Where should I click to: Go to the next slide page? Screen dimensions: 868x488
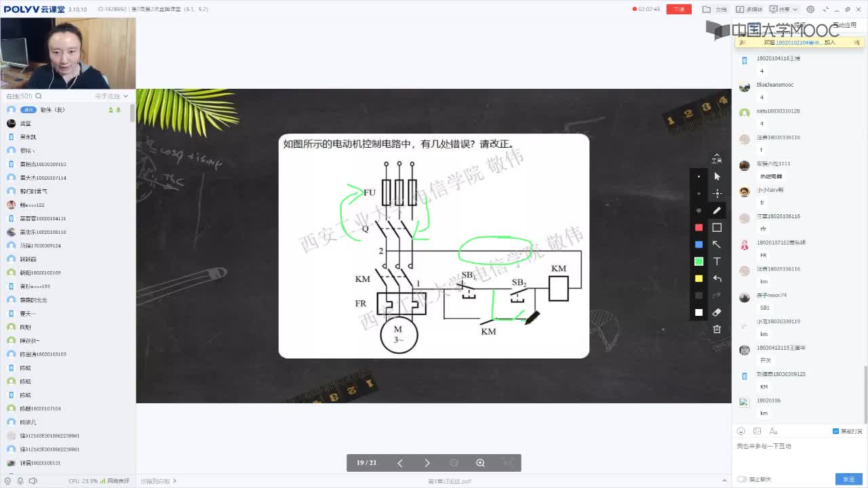coord(427,463)
